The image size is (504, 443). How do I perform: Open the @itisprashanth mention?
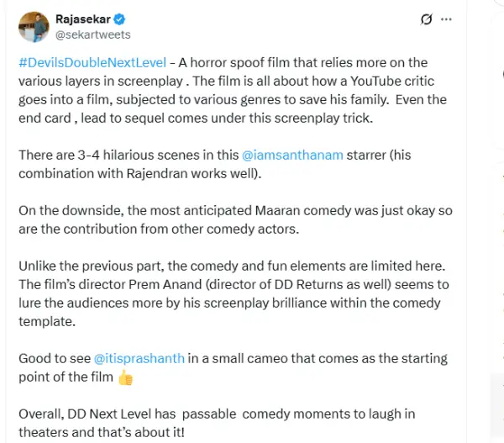139,358
